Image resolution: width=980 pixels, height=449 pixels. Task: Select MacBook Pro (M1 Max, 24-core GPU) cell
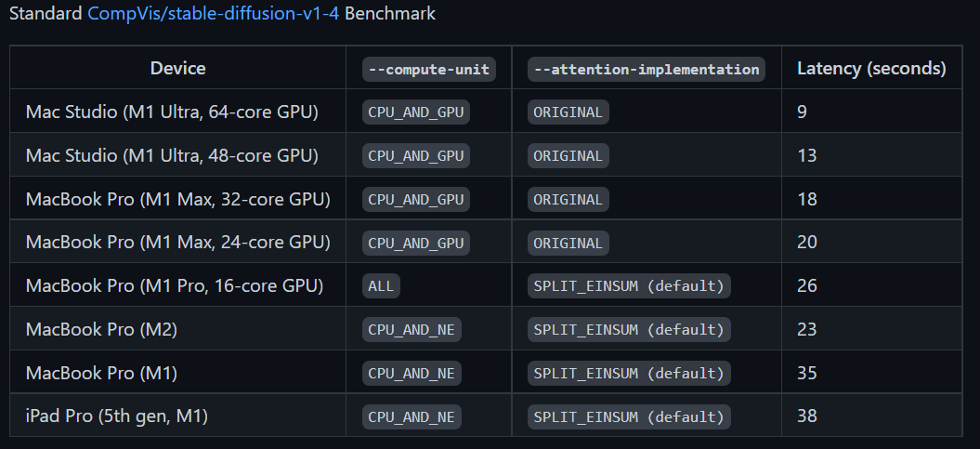pyautogui.click(x=178, y=242)
